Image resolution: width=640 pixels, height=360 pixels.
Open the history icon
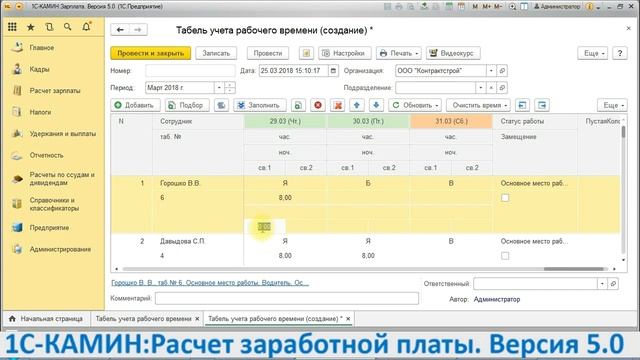49,27
